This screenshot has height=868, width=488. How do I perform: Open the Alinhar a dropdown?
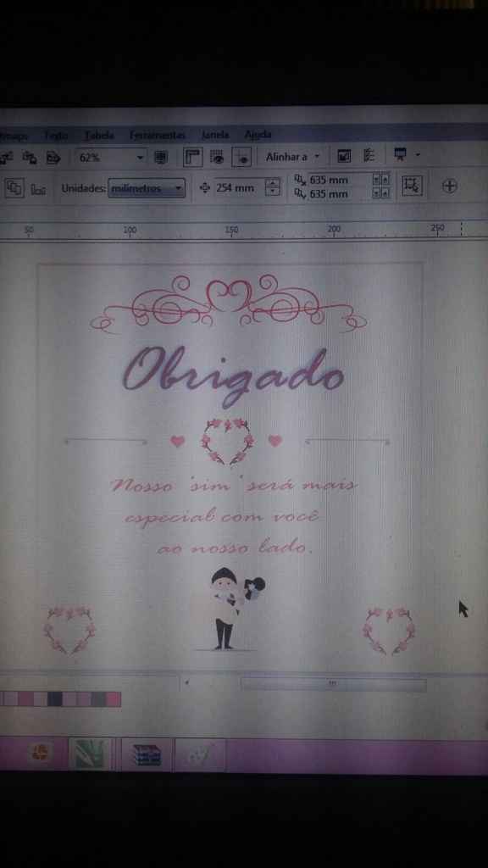(x=292, y=157)
